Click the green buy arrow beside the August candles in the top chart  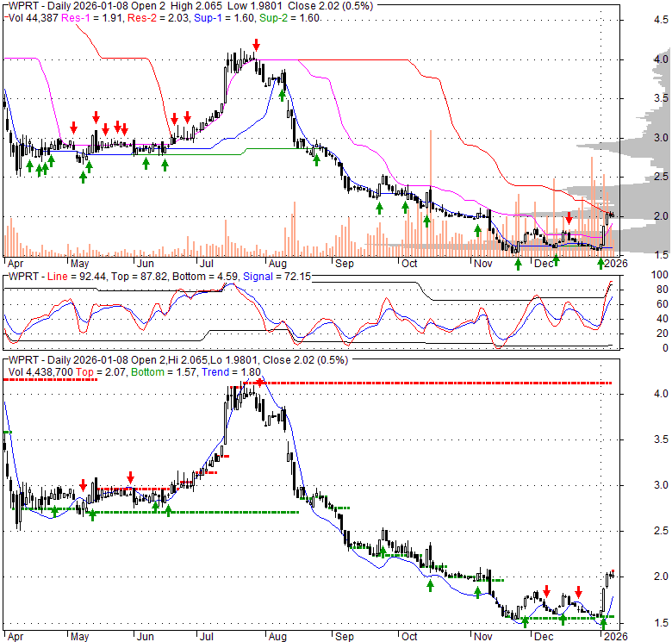point(282,95)
